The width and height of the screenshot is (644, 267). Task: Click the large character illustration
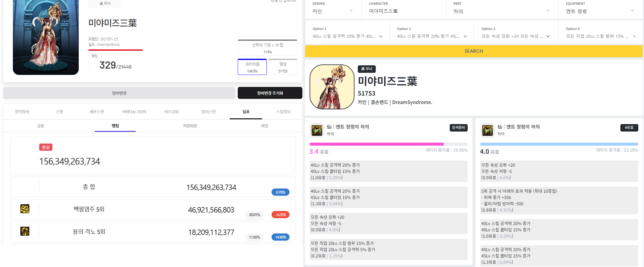tap(46, 37)
